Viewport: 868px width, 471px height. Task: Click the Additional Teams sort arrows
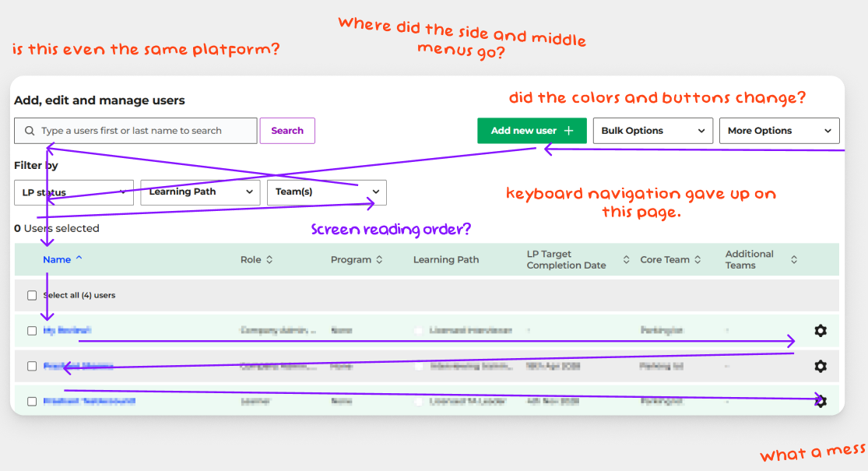[794, 259]
